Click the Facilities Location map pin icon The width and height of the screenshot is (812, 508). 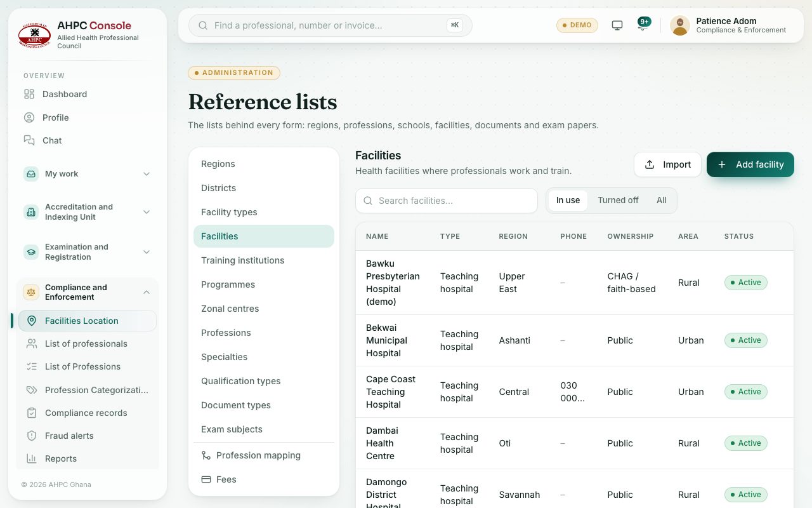click(32, 321)
